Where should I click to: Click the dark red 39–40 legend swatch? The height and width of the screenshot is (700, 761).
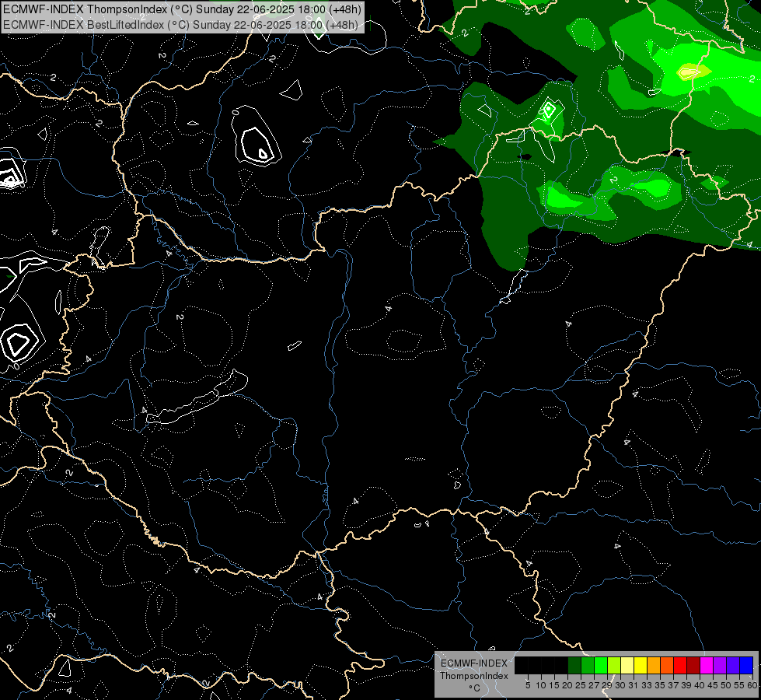(x=693, y=665)
